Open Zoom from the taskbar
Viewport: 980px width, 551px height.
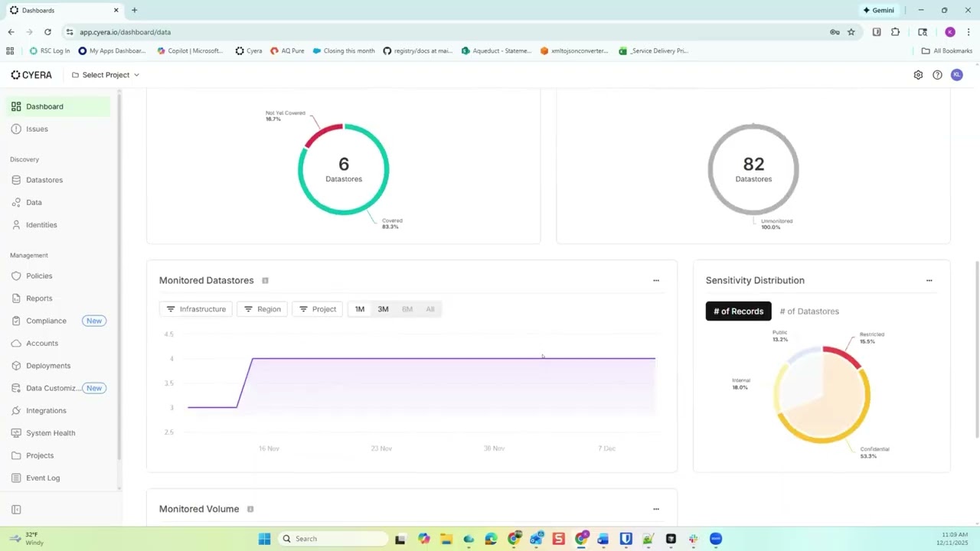[716, 539]
